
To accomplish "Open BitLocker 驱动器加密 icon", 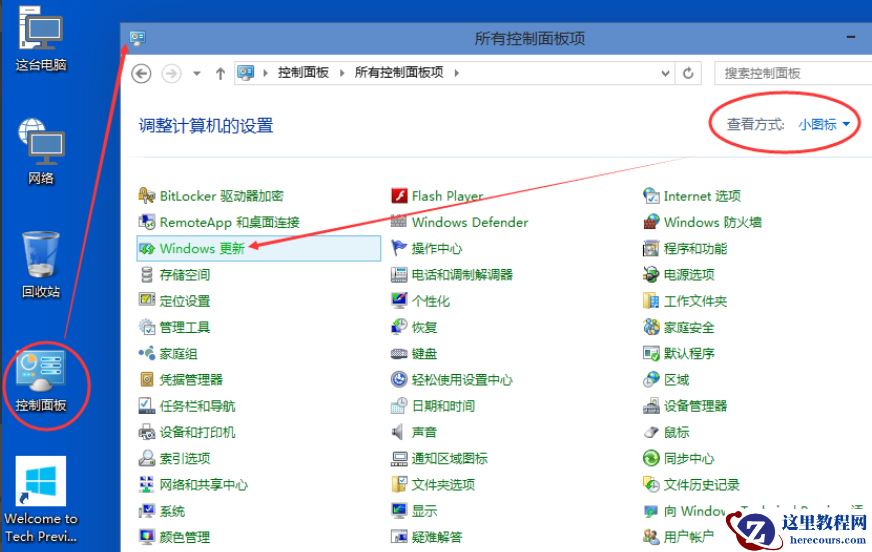I will [x=147, y=196].
